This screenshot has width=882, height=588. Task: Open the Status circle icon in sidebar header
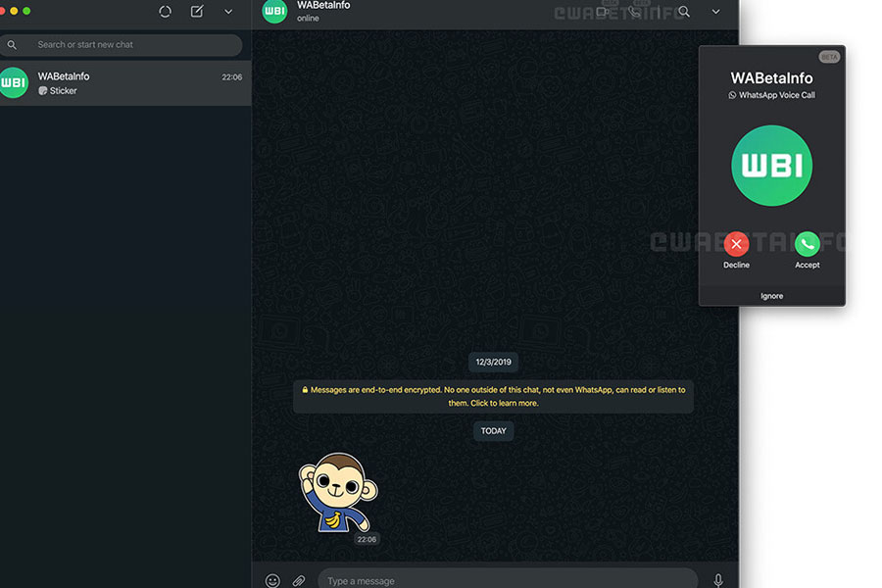click(165, 11)
